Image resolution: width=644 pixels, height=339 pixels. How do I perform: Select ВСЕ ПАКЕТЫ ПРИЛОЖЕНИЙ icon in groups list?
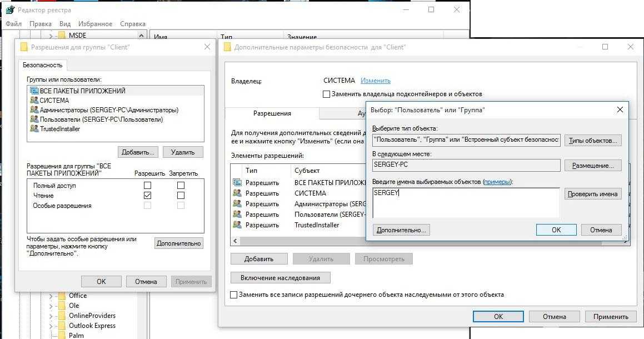[34, 91]
